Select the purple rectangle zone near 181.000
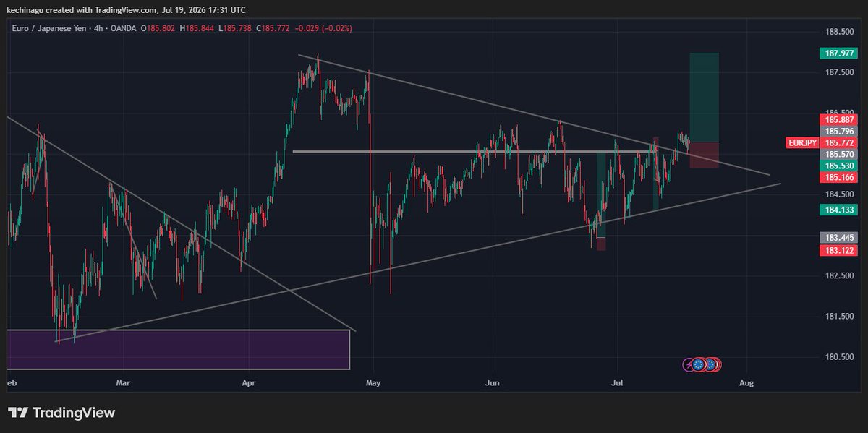868x433 pixels. (x=178, y=349)
